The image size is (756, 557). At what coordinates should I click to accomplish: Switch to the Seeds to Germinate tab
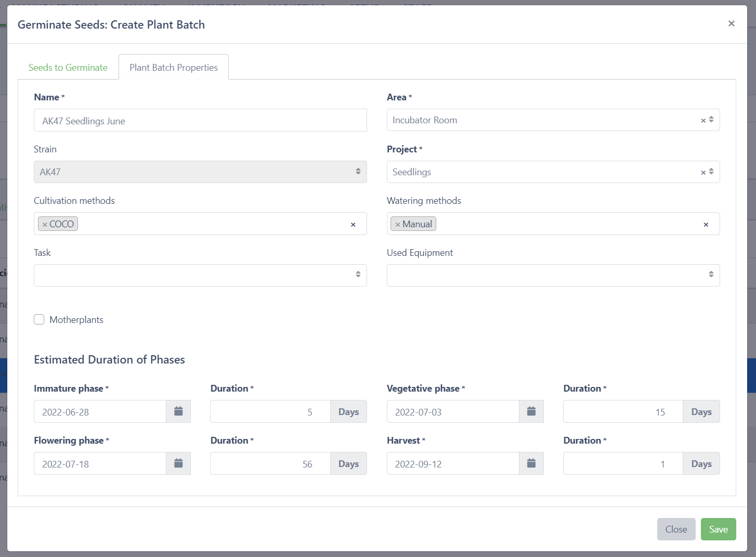point(68,68)
